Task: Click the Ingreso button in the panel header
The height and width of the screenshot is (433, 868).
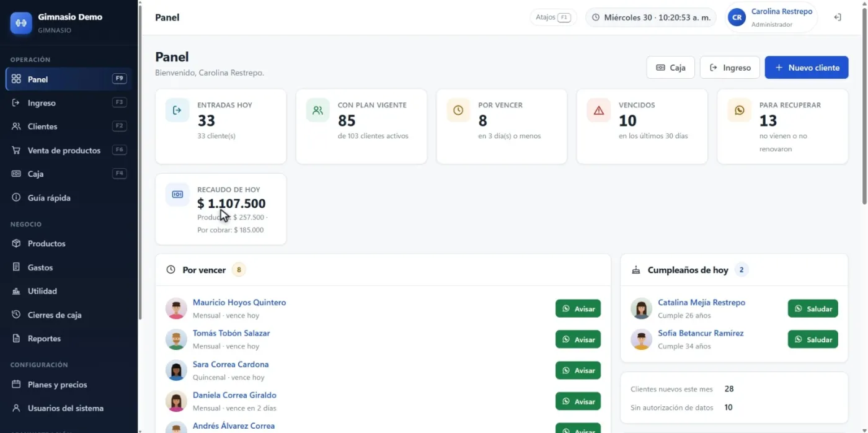Action: 730,68
